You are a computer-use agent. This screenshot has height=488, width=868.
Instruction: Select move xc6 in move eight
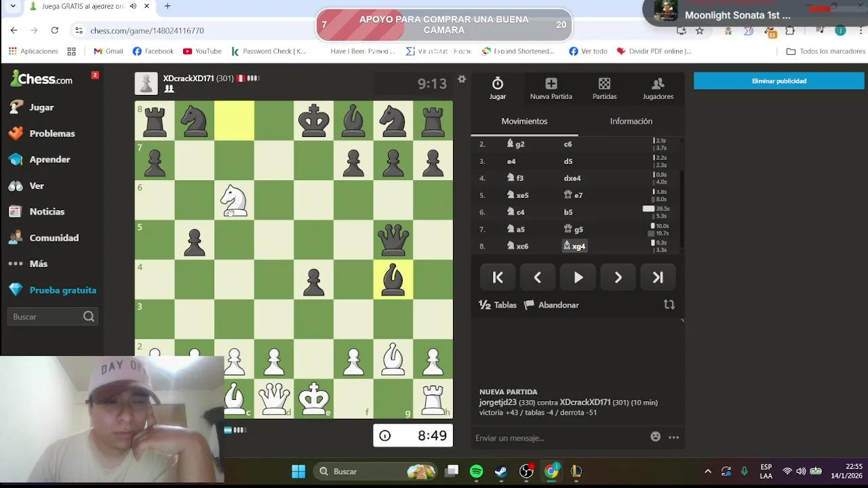pos(518,246)
